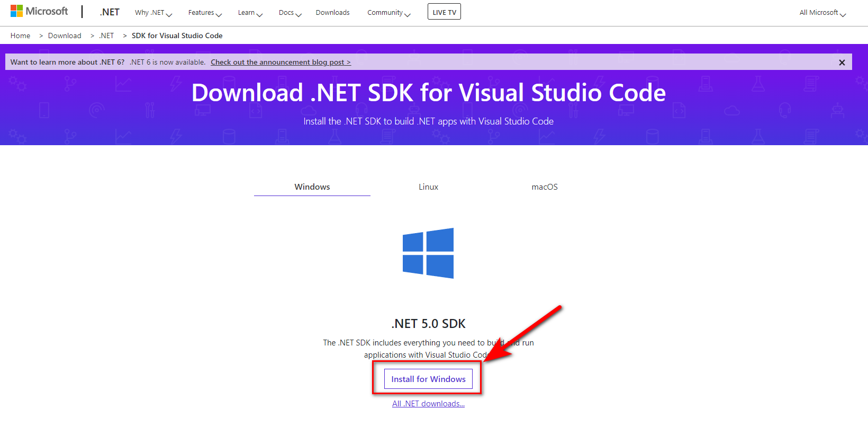Image resolution: width=868 pixels, height=435 pixels.
Task: Open the announcement blog post link
Action: coord(281,62)
